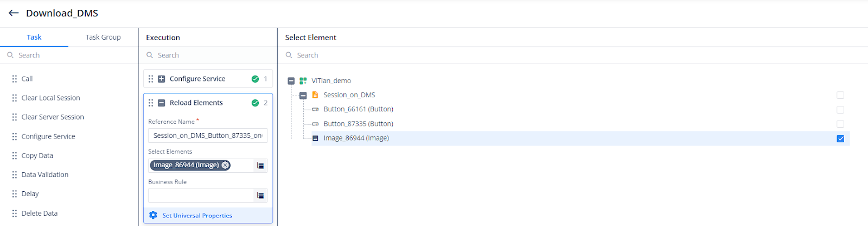Uncheck the Image_86944 checkbox
Screen dimensions: 868x226
(x=840, y=139)
